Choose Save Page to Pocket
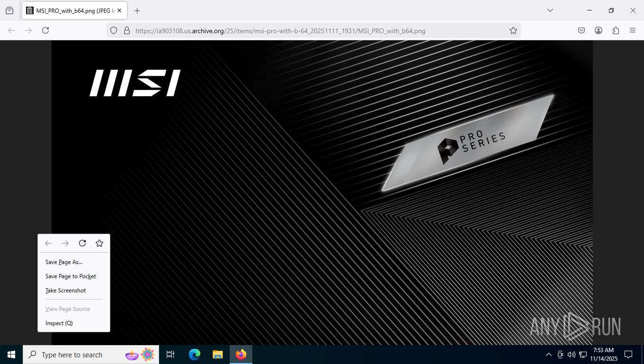Screen dimensions: 644x364 click(x=74, y=276)
